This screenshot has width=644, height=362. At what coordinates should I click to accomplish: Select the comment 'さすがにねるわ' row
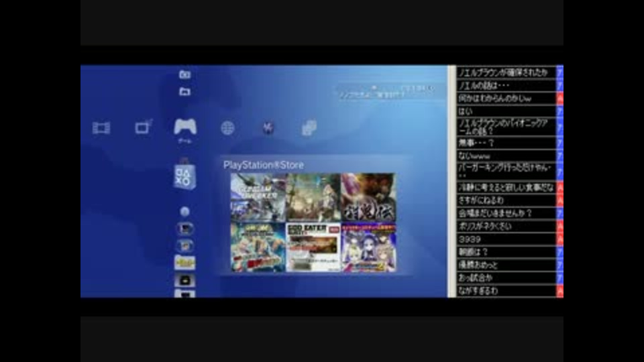(x=506, y=200)
